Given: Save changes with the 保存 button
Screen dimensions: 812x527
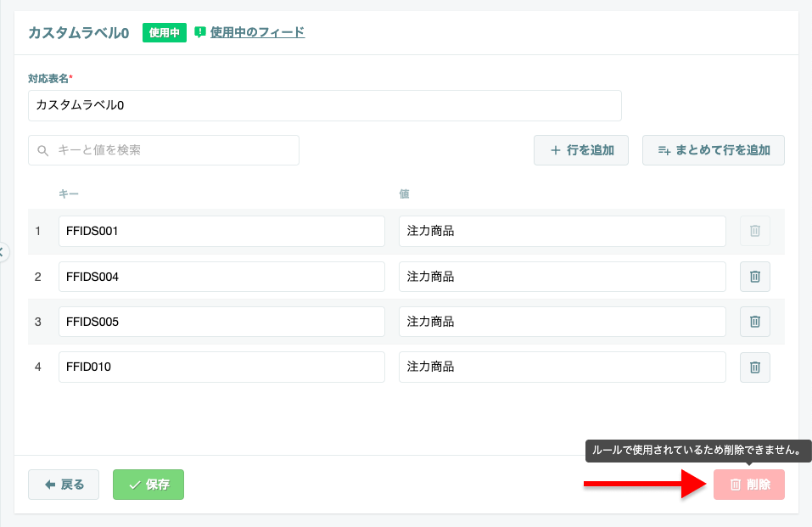Looking at the screenshot, I should [148, 485].
